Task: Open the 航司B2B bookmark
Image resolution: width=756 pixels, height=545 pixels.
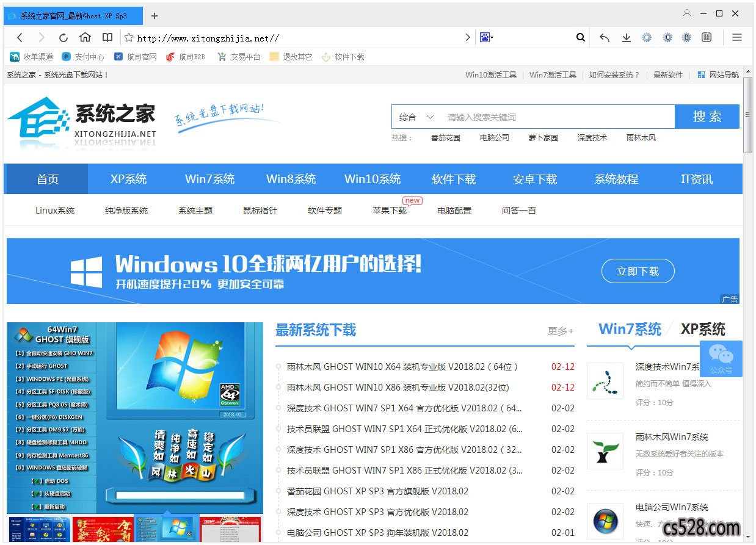Action: 186,57
